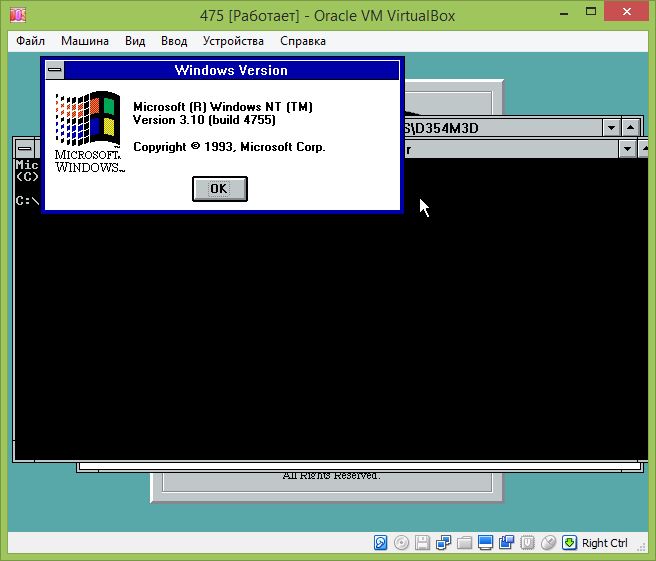Click the hard disk activity icon
The image size is (656, 561).
click(381, 543)
